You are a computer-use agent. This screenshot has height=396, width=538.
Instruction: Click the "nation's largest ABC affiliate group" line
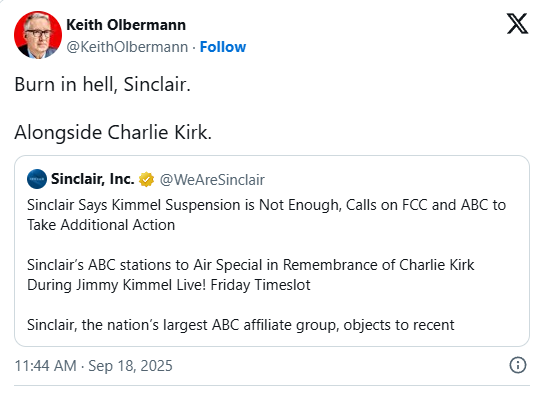pos(241,325)
